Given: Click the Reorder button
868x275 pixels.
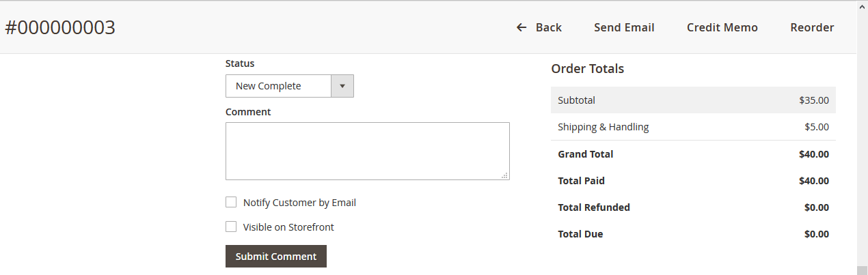Looking at the screenshot, I should [x=812, y=27].
